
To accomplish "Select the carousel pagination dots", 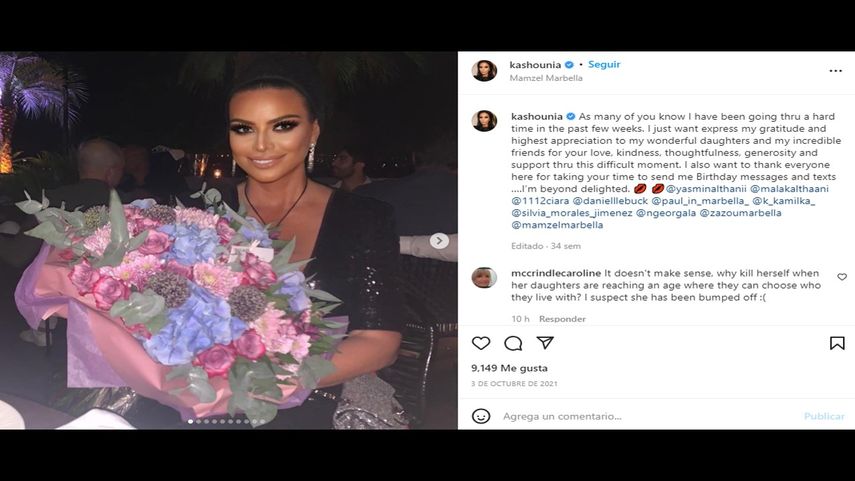I will [226, 422].
